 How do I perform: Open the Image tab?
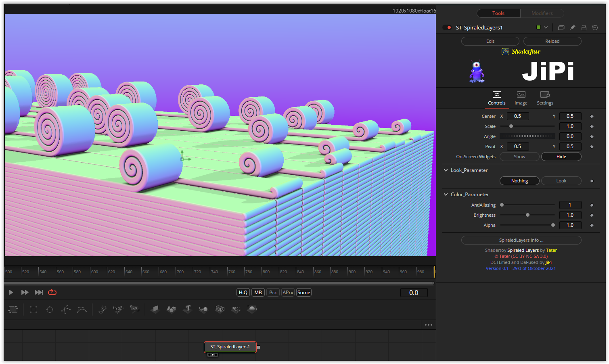[521, 98]
